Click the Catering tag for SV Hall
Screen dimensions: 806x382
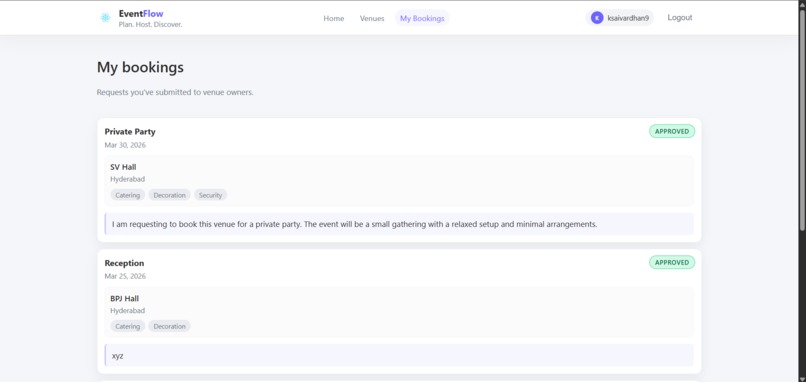point(127,195)
